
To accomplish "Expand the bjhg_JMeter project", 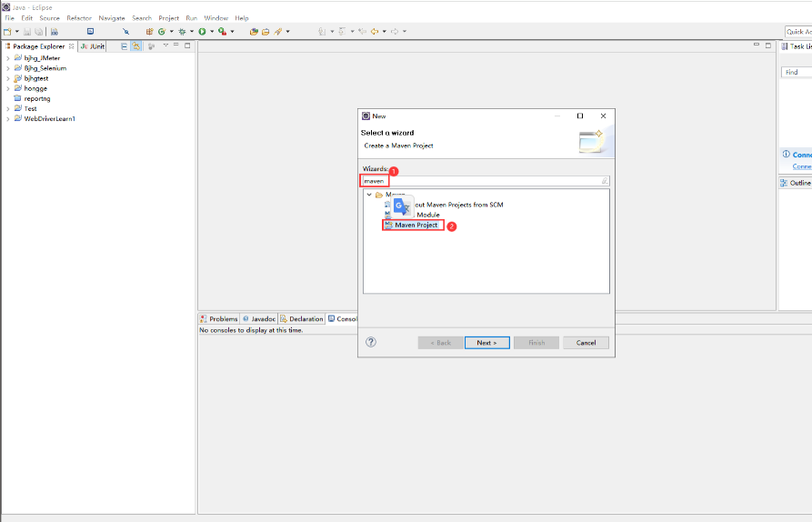I will pos(8,58).
